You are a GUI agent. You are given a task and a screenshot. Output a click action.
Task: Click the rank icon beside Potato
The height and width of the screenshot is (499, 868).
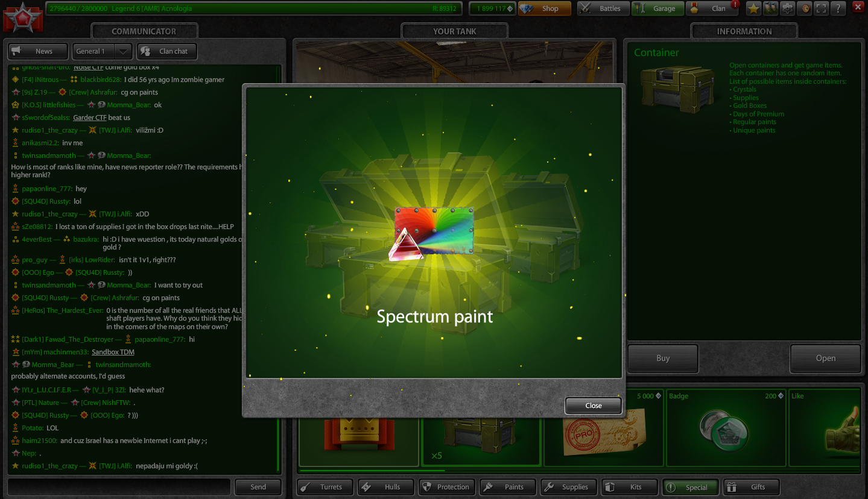(x=16, y=428)
